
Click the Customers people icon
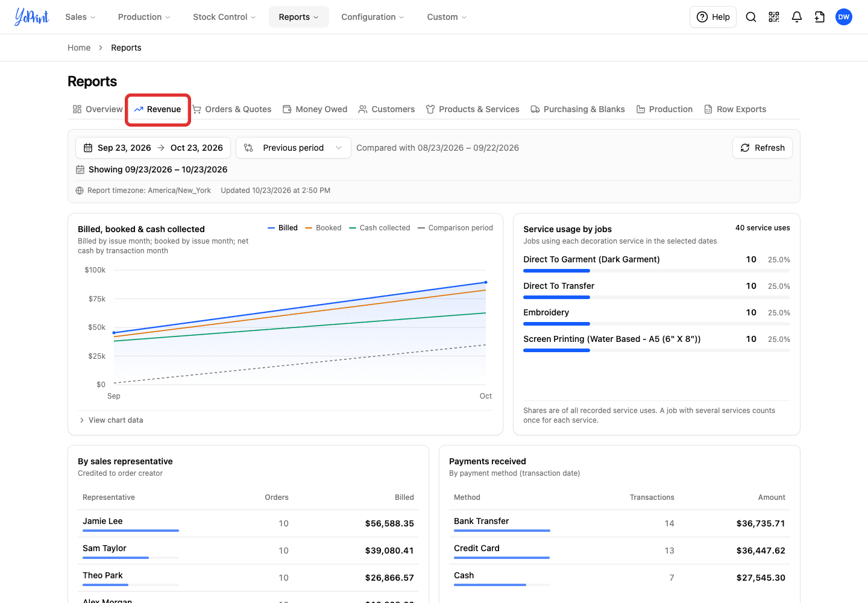[x=363, y=109]
